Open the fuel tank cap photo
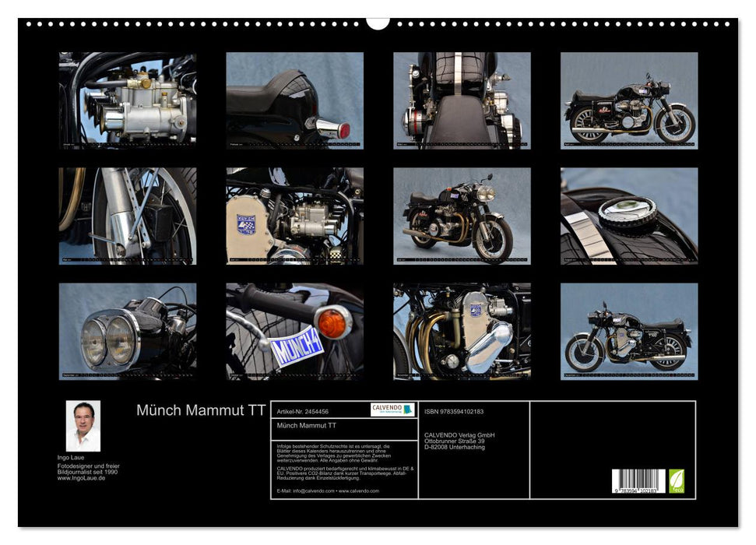The width and height of the screenshot is (756, 545). 629,216
